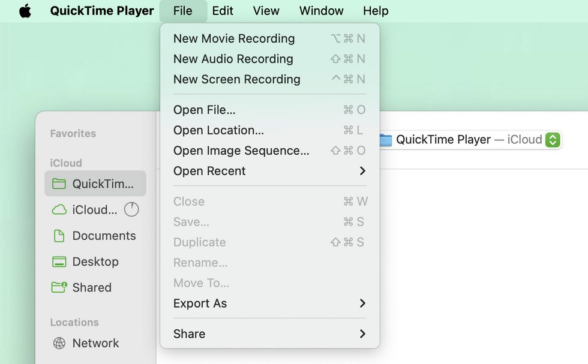Click the blue folder icon in location popup

coord(385,140)
